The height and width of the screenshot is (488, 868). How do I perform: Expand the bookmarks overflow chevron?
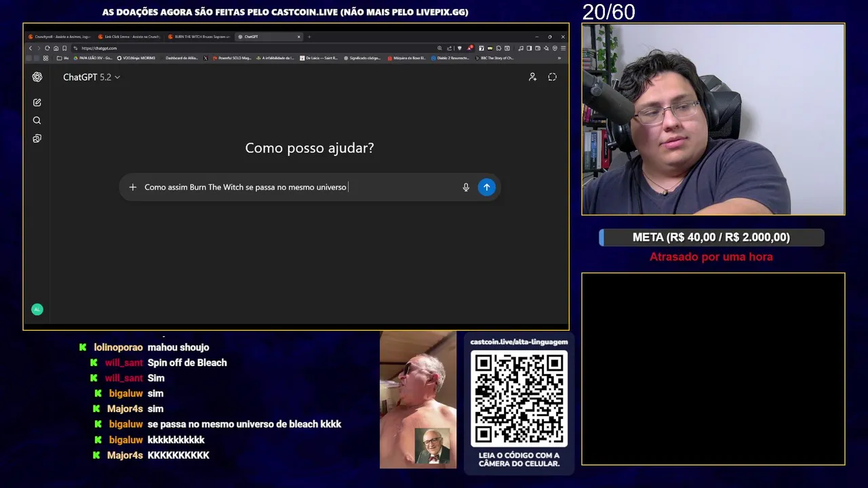(559, 58)
